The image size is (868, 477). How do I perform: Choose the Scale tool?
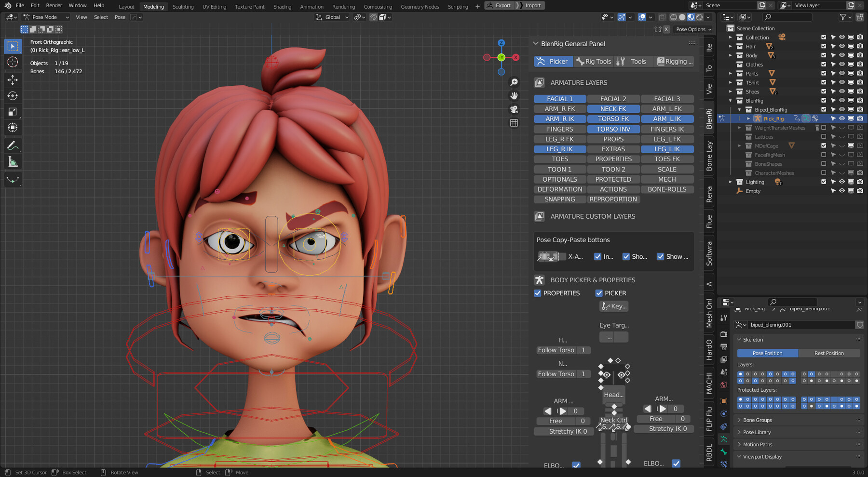[13, 112]
